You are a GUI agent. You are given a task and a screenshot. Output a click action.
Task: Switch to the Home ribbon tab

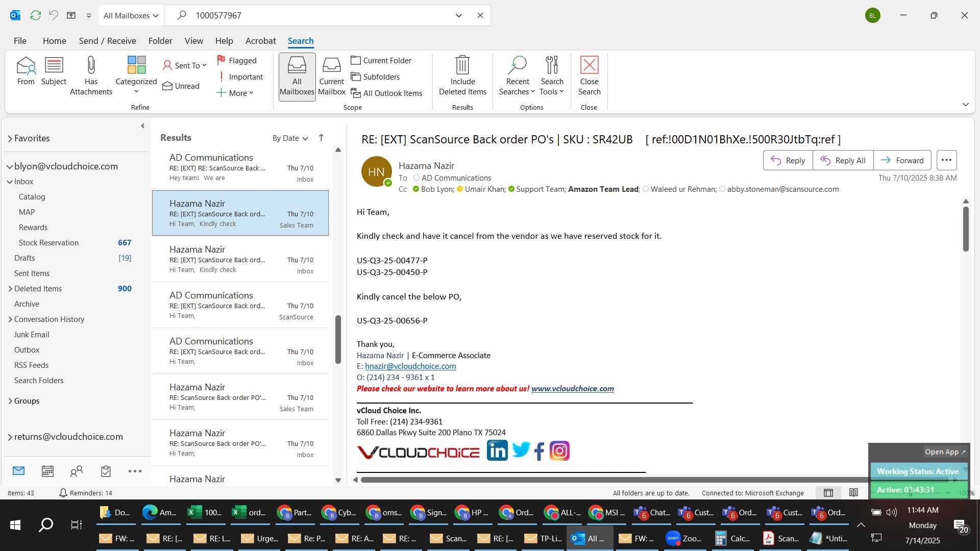coord(54,41)
